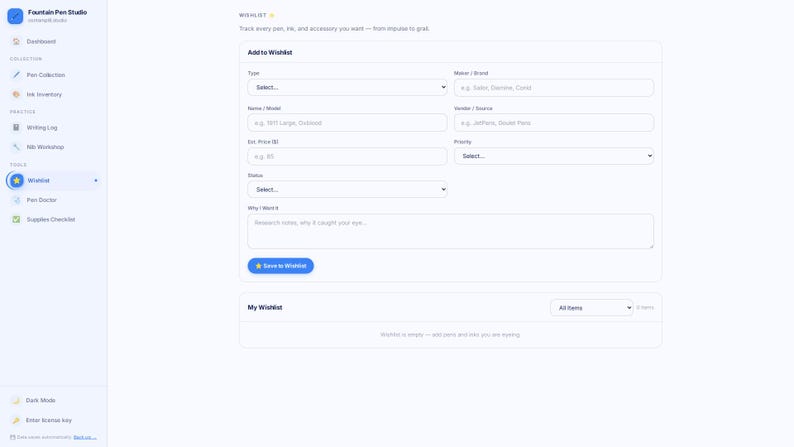Open Dashboard via its house icon

(x=16, y=42)
